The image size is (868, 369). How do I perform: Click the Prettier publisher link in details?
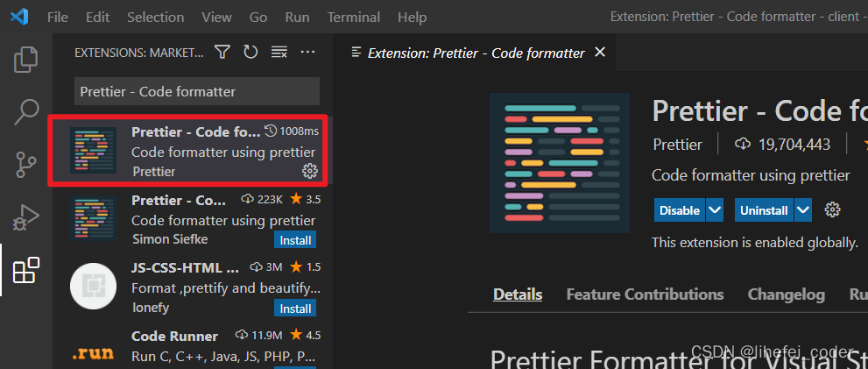pyautogui.click(x=678, y=145)
